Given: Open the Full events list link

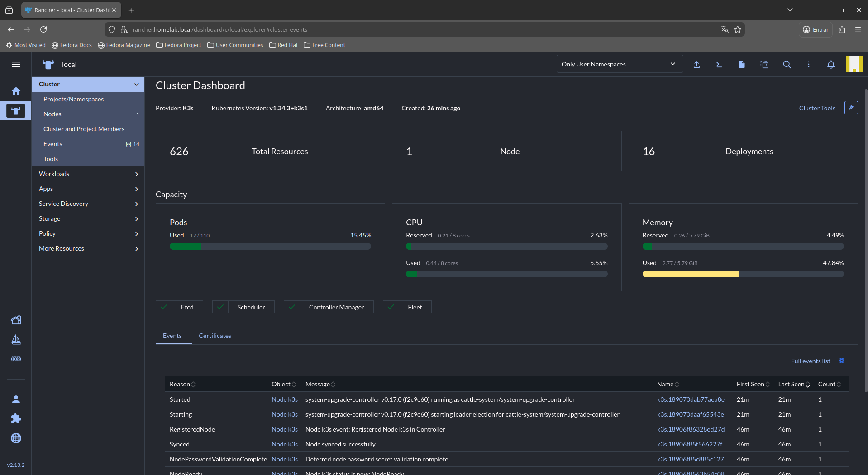Looking at the screenshot, I should (x=810, y=361).
